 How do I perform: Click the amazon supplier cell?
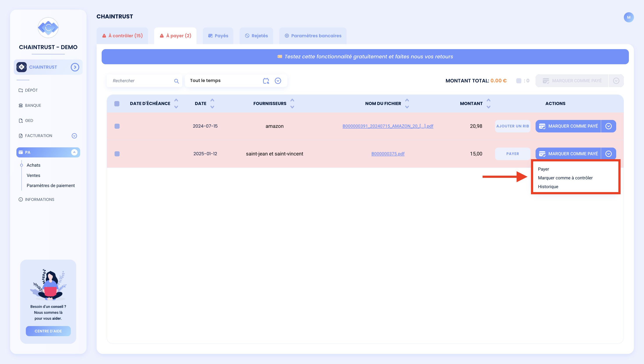tap(274, 126)
